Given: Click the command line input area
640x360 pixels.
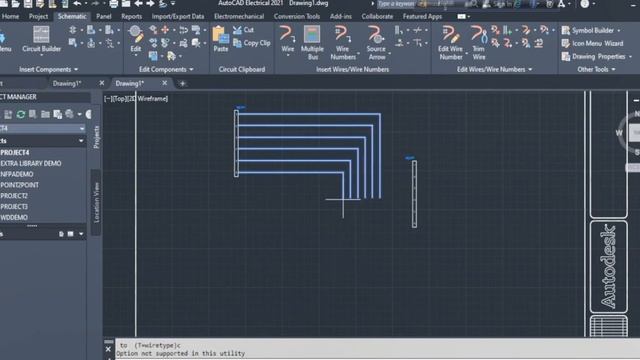Looking at the screenshot, I should (x=378, y=349).
